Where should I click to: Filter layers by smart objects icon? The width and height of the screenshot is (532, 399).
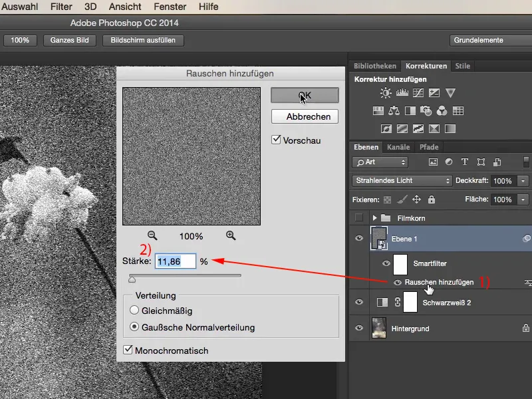497,162
